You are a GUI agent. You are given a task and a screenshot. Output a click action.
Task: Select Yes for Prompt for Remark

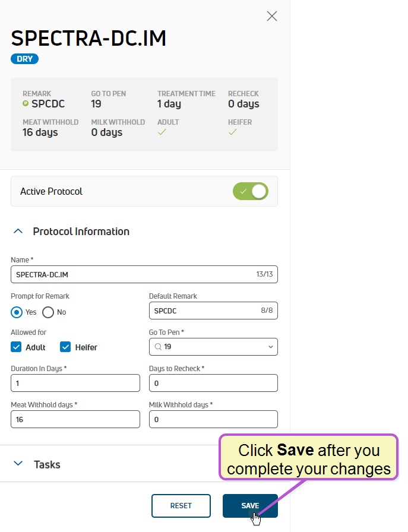coord(17,312)
